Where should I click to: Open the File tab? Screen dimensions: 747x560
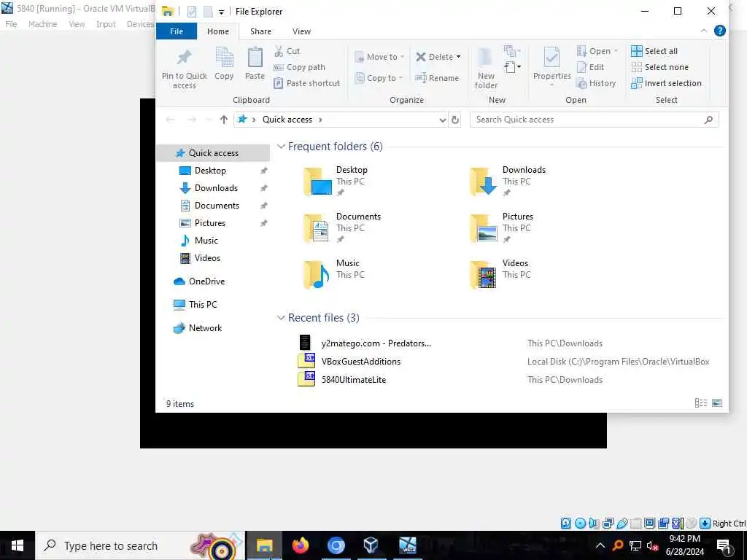tap(177, 31)
